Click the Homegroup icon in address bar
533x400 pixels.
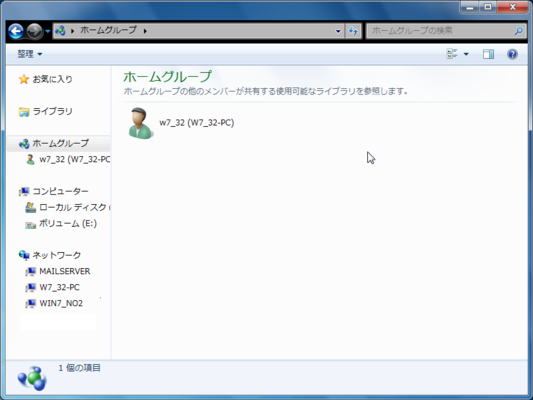click(x=61, y=31)
